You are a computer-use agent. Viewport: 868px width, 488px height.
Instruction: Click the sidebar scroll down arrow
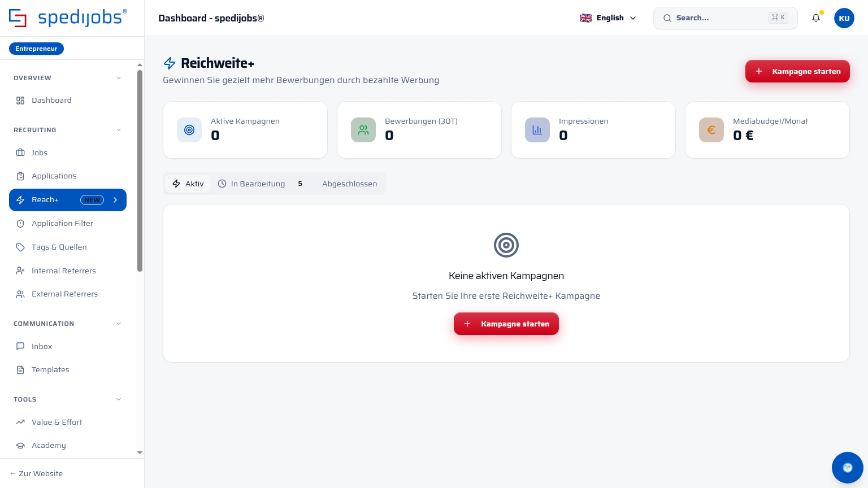(140, 452)
